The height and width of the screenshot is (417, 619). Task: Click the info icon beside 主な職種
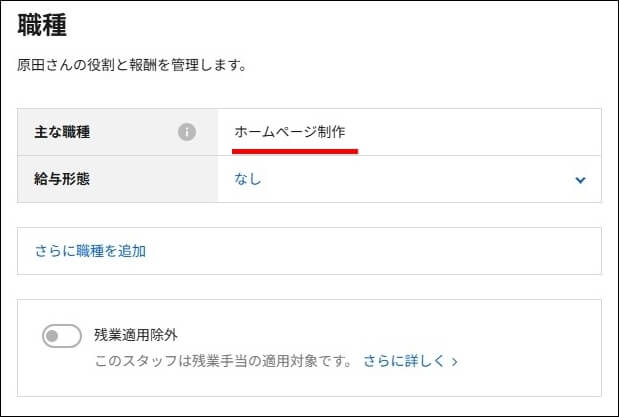click(187, 132)
